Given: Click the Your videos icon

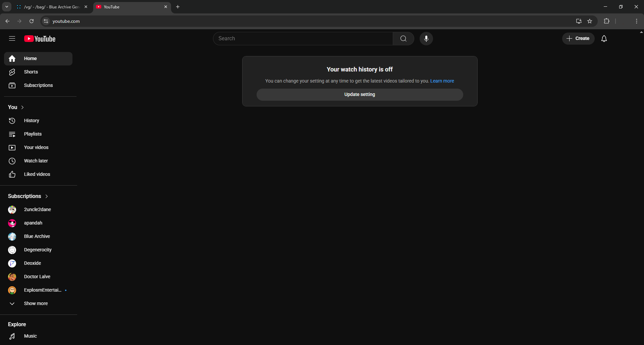Looking at the screenshot, I should (x=12, y=148).
